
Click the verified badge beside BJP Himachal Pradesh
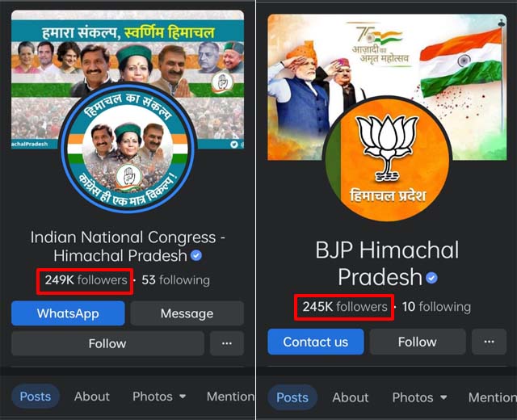[x=431, y=278]
